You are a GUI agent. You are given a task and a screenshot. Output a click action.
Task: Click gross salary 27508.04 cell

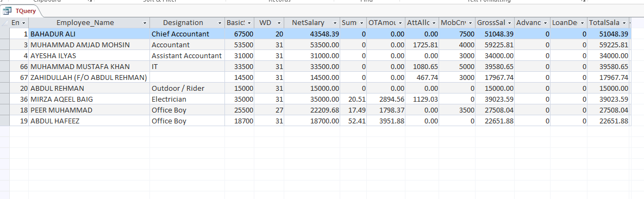pos(495,110)
